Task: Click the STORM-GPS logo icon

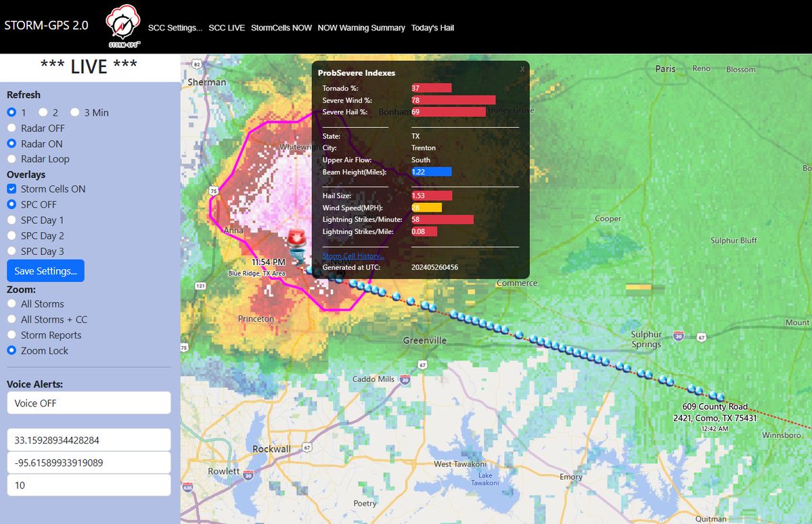Action: (123, 27)
